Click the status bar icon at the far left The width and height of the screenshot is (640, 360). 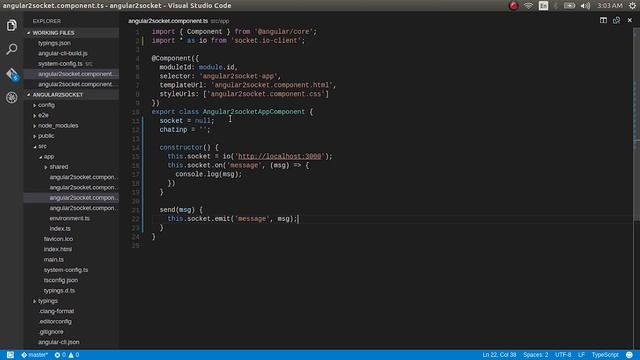coord(10,355)
